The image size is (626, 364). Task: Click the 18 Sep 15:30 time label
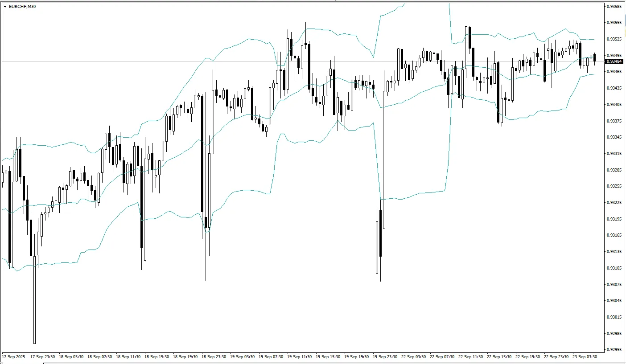point(157,357)
